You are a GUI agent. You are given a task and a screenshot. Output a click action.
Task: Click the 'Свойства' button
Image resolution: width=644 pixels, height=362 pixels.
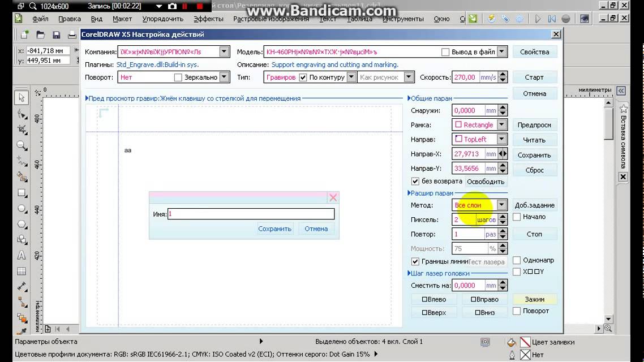click(534, 51)
